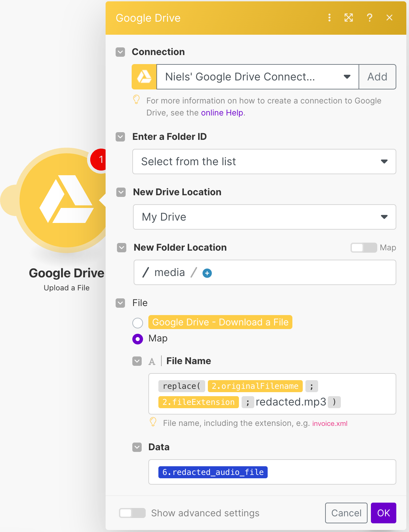Click the OK button

click(x=384, y=513)
